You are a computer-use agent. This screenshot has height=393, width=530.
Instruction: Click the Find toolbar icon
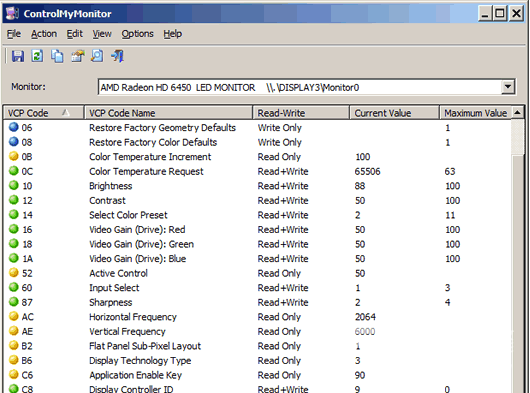pyautogui.click(x=97, y=56)
